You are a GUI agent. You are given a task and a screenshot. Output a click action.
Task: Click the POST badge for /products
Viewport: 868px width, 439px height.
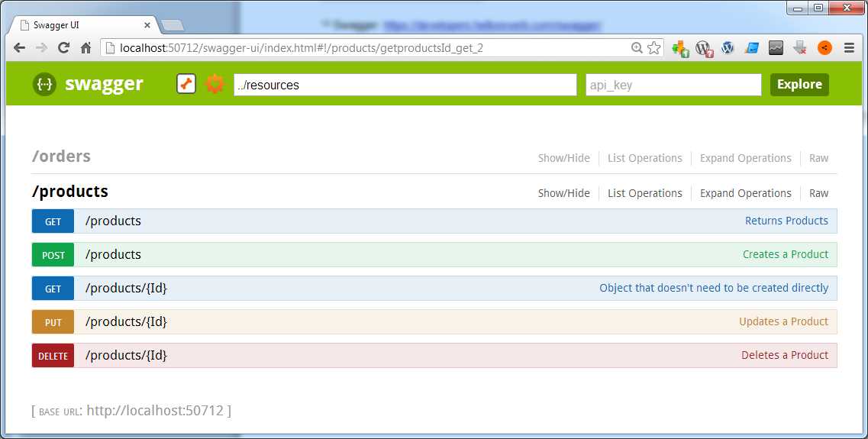click(x=53, y=255)
